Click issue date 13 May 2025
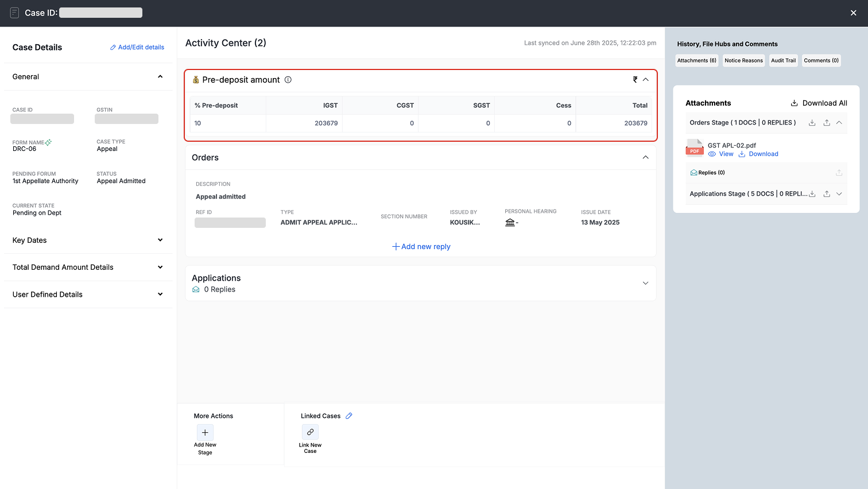This screenshot has height=489, width=868. coord(600,222)
